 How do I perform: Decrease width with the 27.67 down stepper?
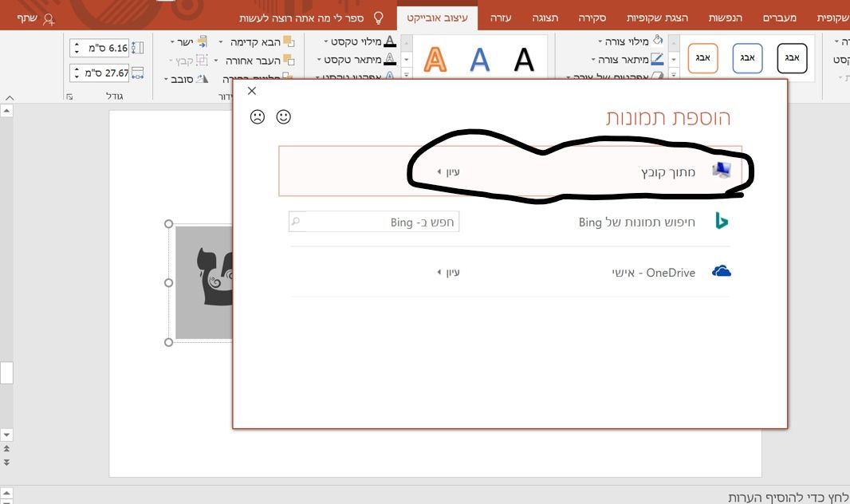click(77, 77)
